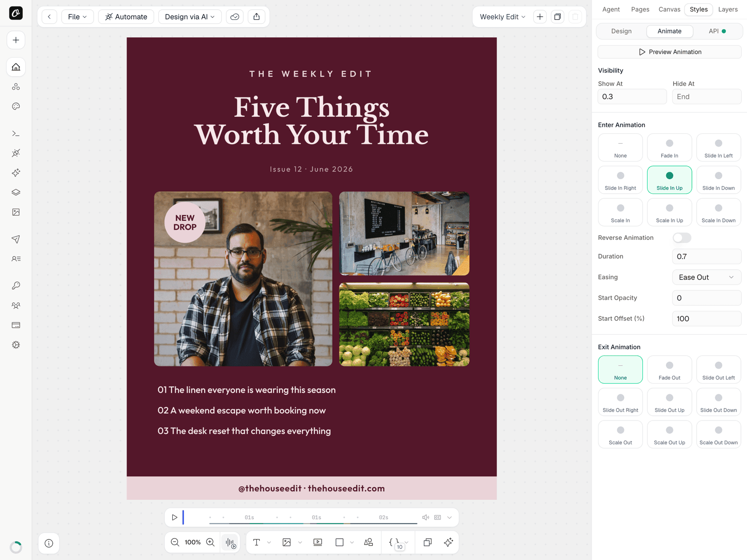Select the Text tool in bottom toolbar
The image size is (747, 560).
257,542
